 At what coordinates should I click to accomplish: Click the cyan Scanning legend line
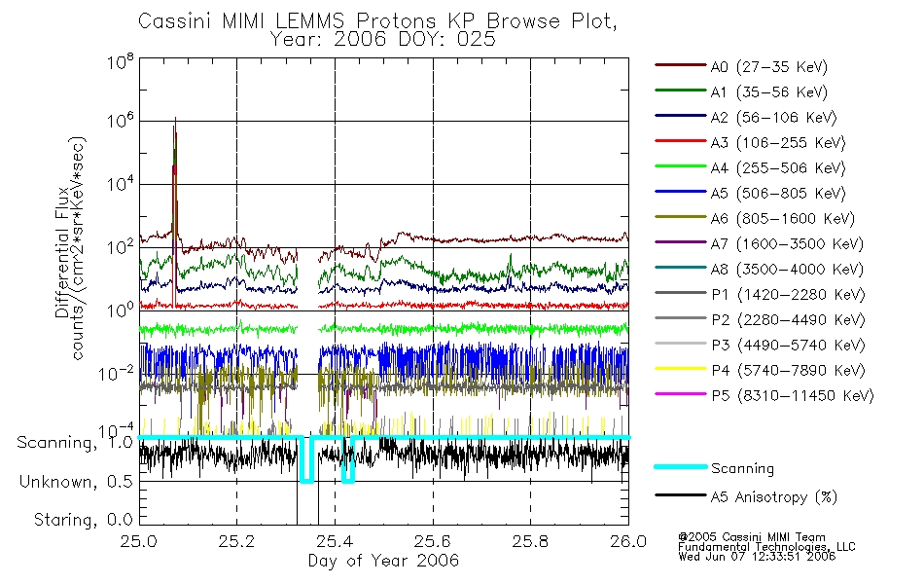[x=680, y=466]
